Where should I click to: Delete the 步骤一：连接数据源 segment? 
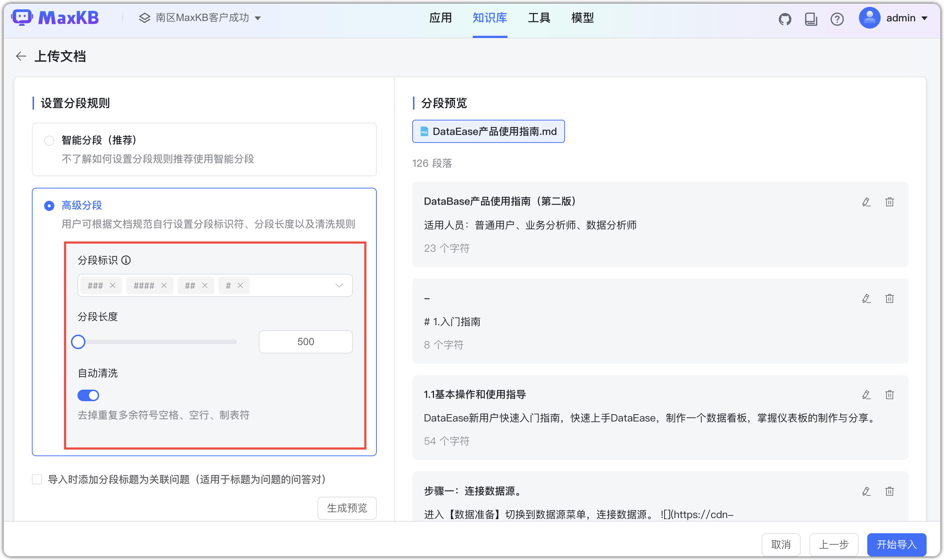coord(890,491)
